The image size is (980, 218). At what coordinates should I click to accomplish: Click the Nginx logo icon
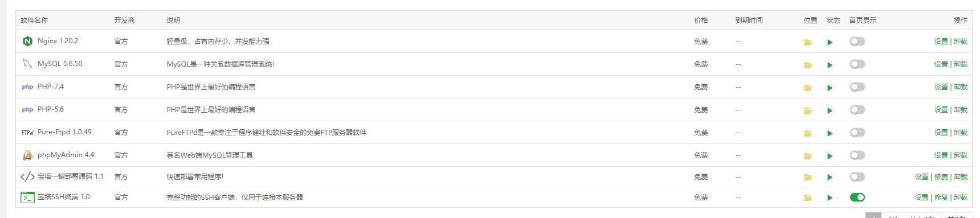tap(27, 42)
